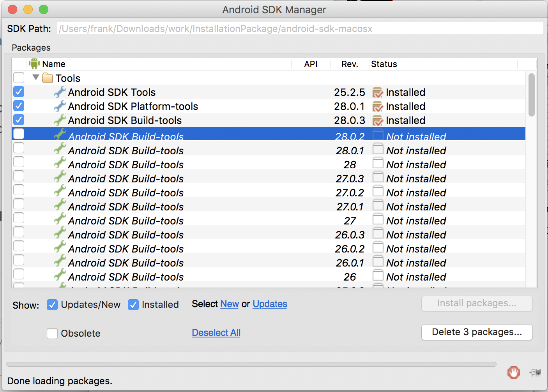Sort by the Rev. column header
Viewport: 548px width, 392px height.
(x=350, y=64)
